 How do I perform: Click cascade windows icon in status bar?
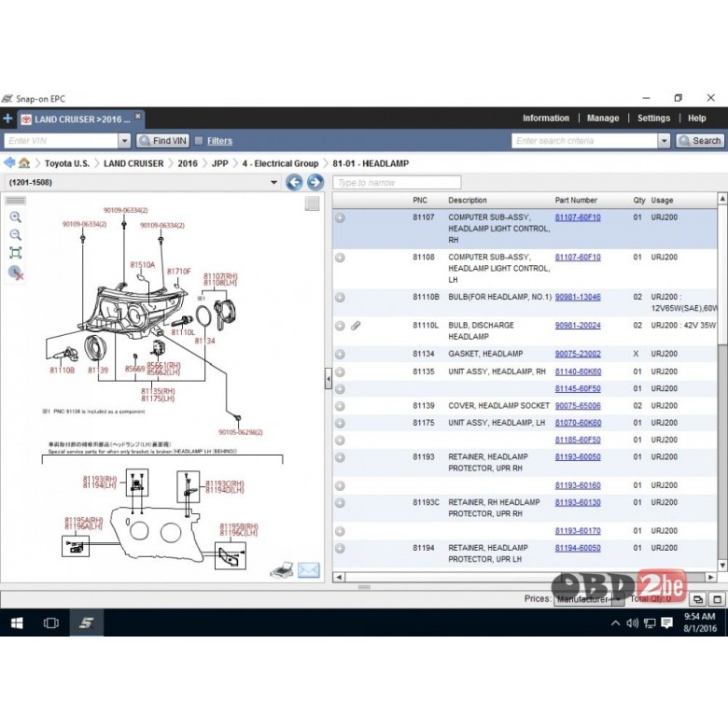[x=698, y=599]
